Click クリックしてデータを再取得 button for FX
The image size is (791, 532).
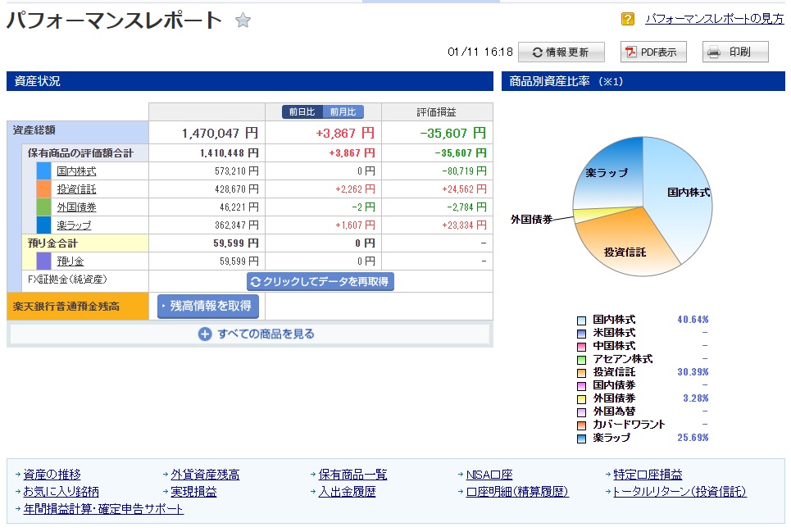coord(320,281)
